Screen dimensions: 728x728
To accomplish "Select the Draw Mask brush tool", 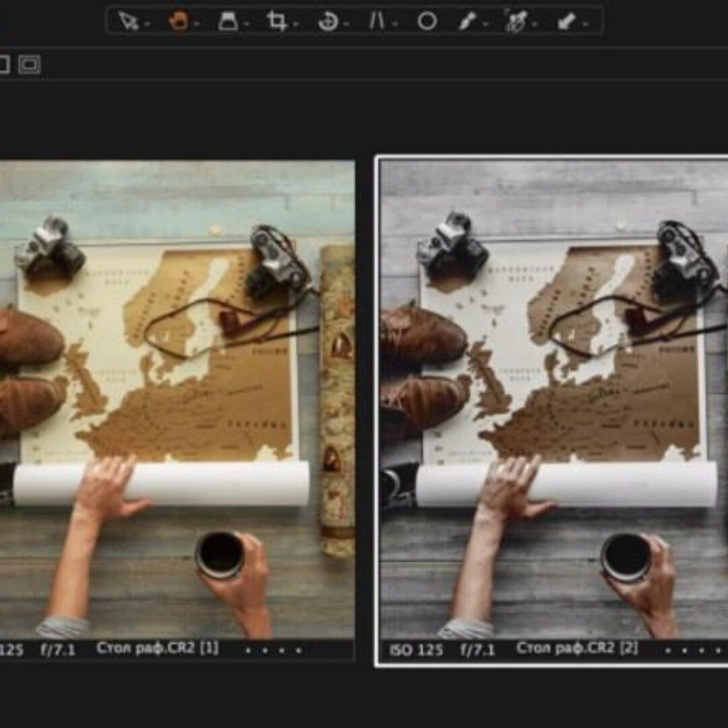I will 466,21.
